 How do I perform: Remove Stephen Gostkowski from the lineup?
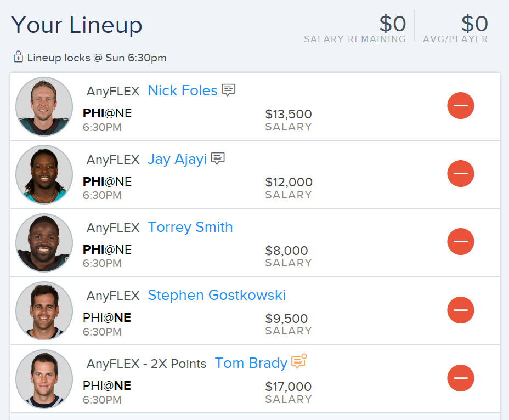460,310
